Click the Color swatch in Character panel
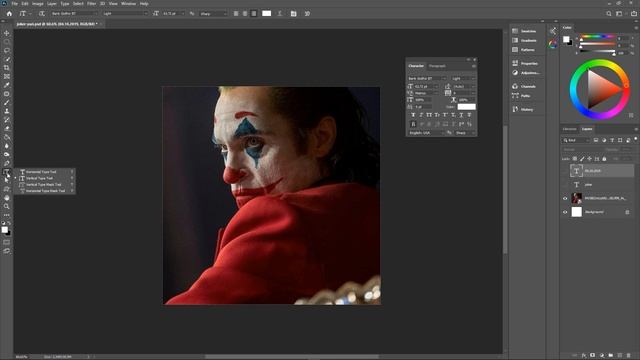Screen dimensions: 640x360 tap(466, 107)
